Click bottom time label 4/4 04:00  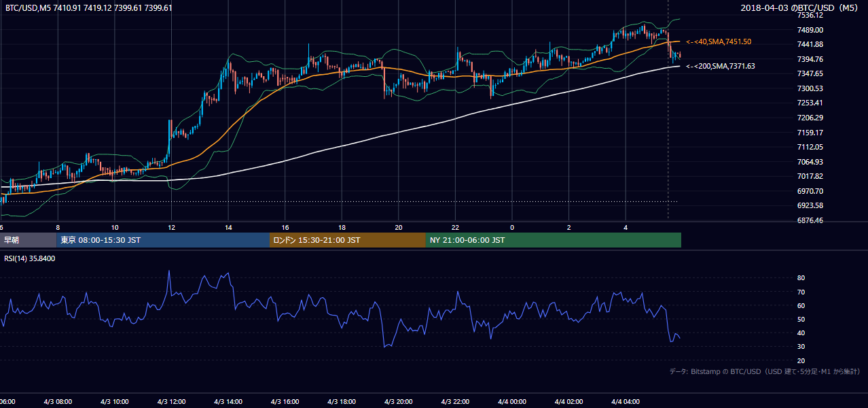click(626, 401)
